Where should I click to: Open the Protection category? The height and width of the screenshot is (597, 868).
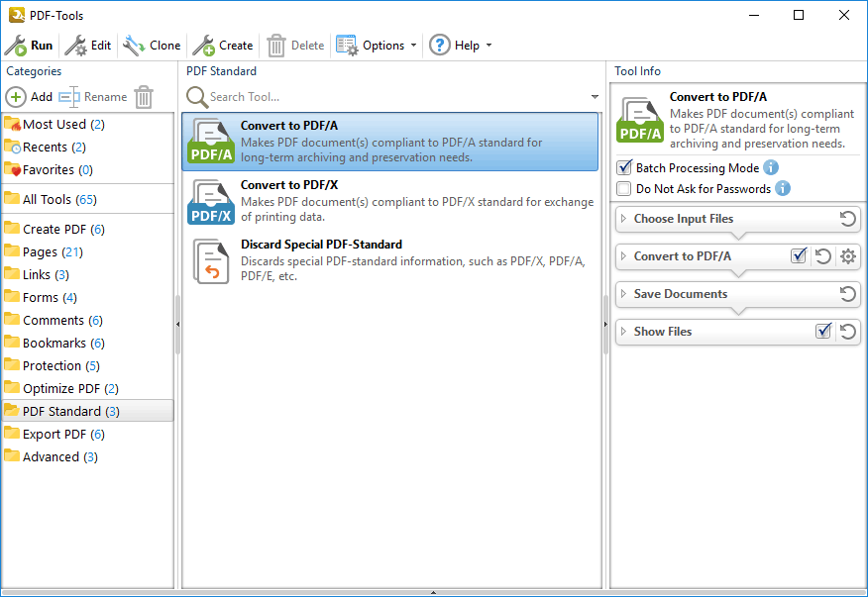(x=87, y=365)
